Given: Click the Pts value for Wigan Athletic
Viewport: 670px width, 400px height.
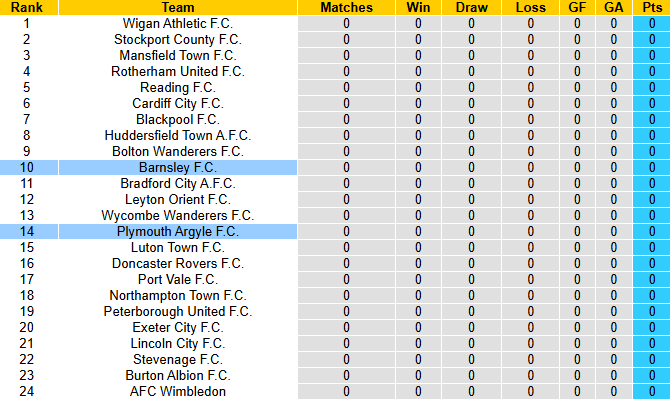Looking at the screenshot, I should (651, 23).
